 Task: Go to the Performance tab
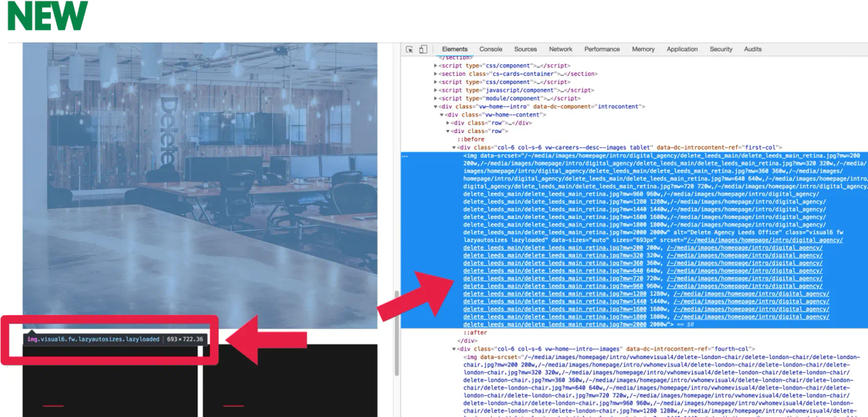[x=603, y=49]
